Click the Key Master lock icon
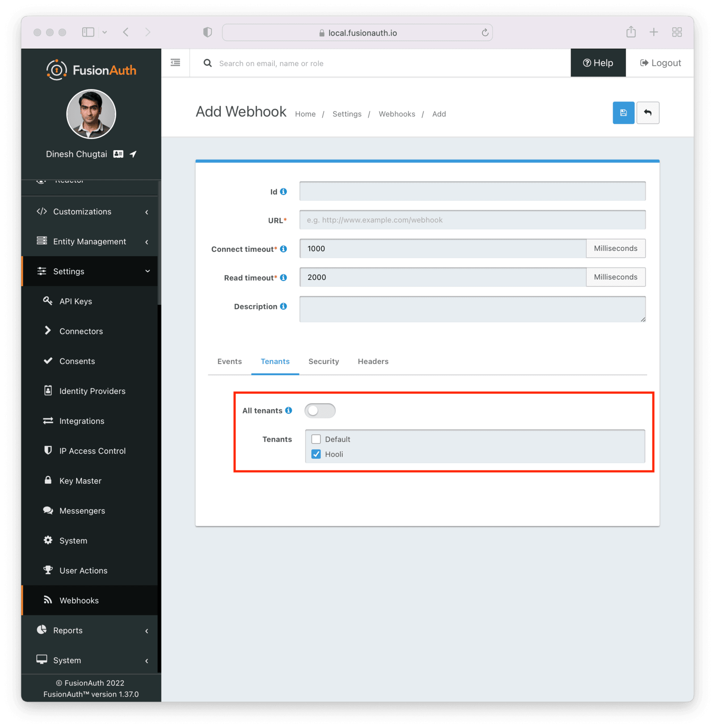 [x=48, y=480]
